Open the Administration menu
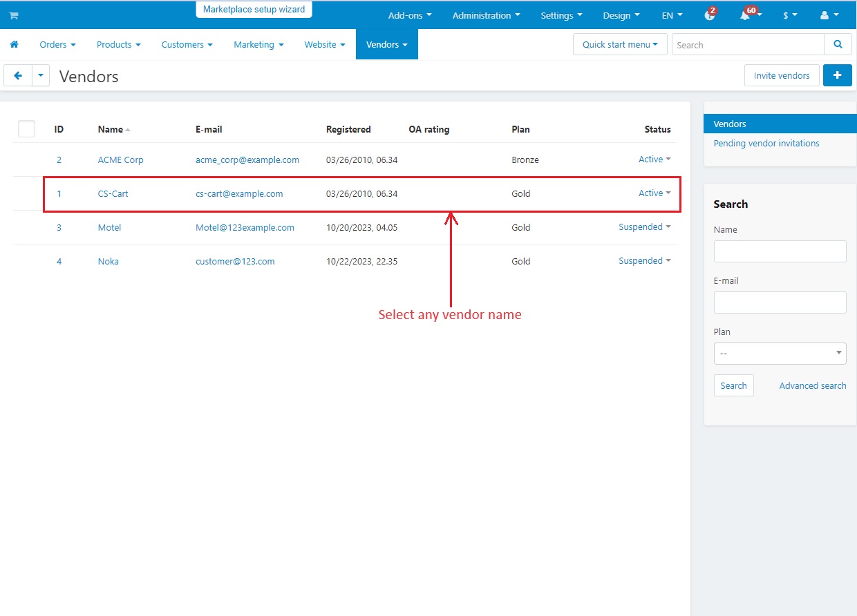This screenshot has height=616, width=857. [486, 15]
